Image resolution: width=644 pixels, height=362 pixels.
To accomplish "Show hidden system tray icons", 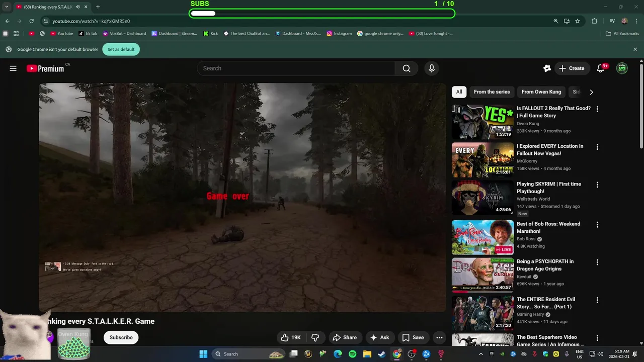I will click(x=480, y=354).
